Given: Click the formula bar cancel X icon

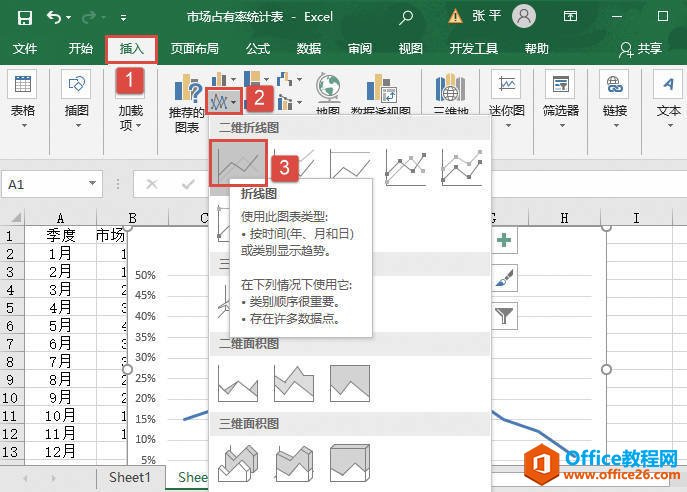Looking at the screenshot, I should point(152,184).
